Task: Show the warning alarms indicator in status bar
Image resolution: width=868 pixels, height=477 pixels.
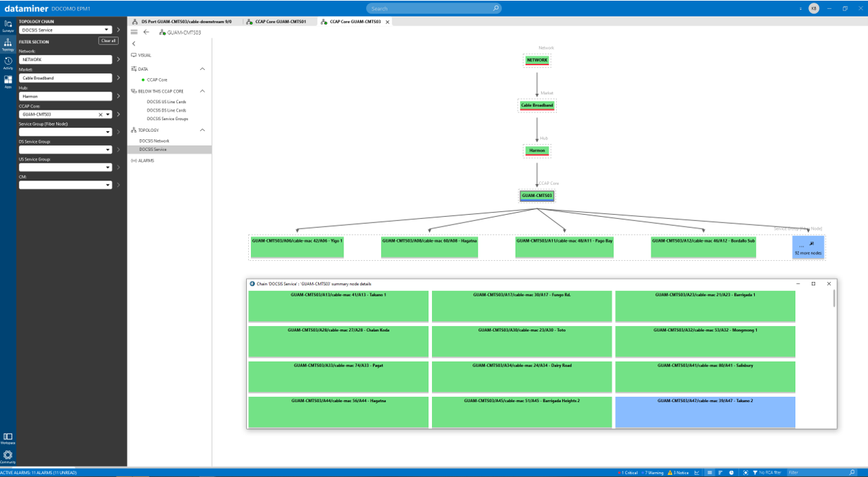Action: pos(652,472)
